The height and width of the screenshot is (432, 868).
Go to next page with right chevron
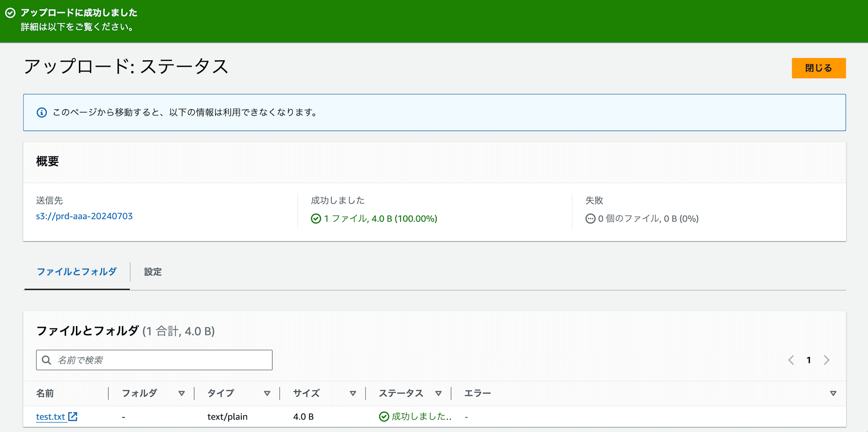pos(827,360)
